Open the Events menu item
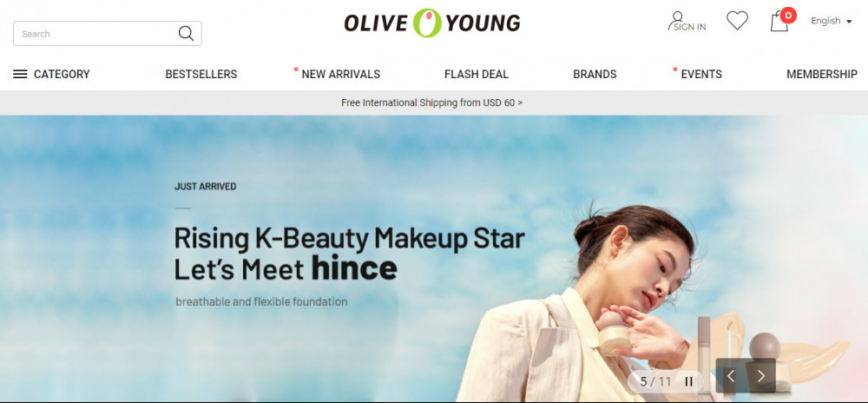 [x=700, y=74]
